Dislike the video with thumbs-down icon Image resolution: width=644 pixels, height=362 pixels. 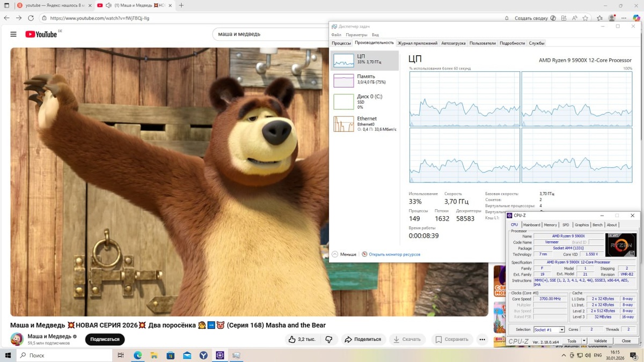tap(329, 339)
